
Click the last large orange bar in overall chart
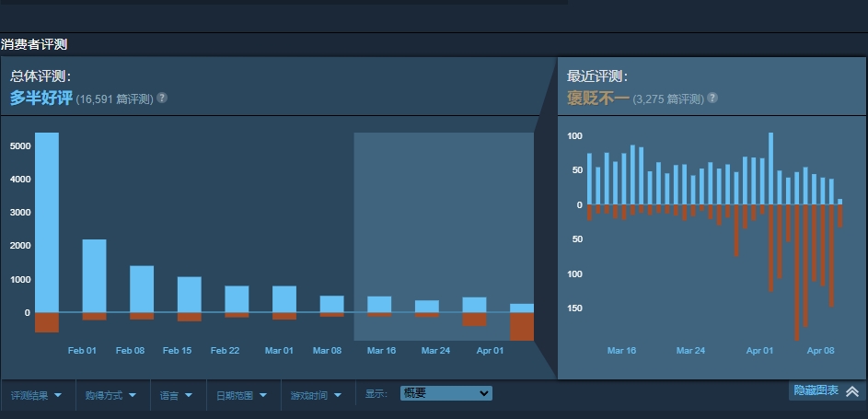[x=522, y=327]
